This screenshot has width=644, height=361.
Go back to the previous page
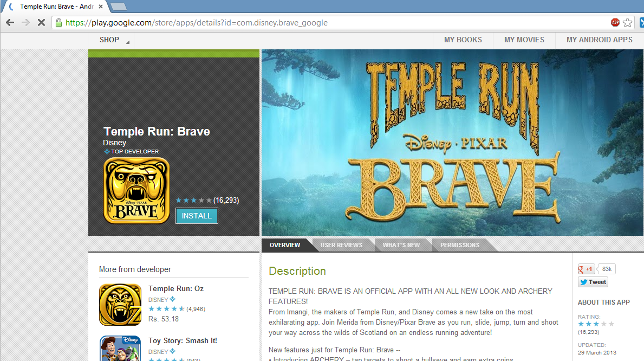[x=10, y=23]
